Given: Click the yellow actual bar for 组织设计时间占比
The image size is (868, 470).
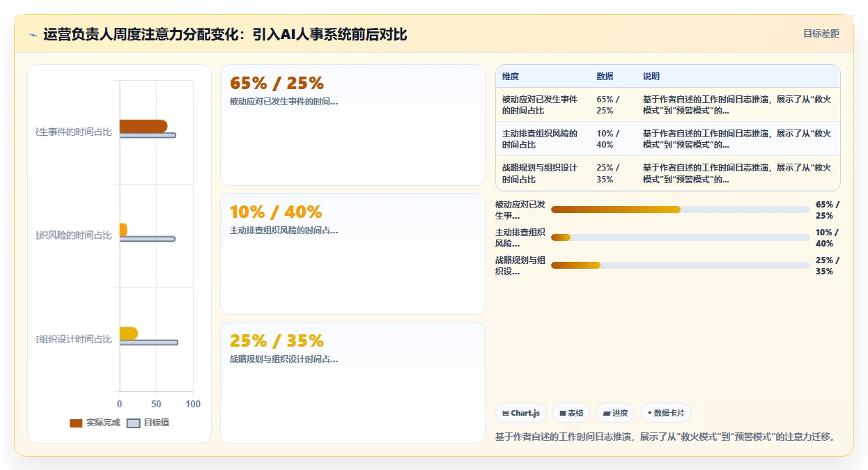Looking at the screenshot, I should tap(129, 334).
